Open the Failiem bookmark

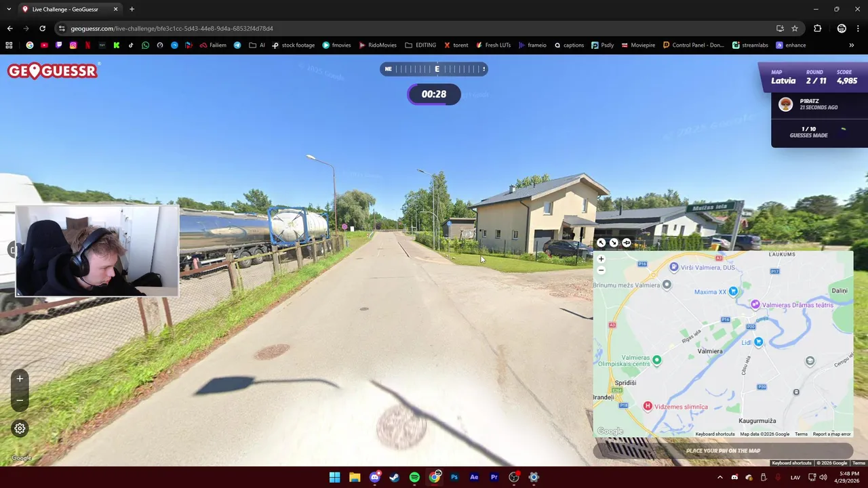click(x=213, y=45)
